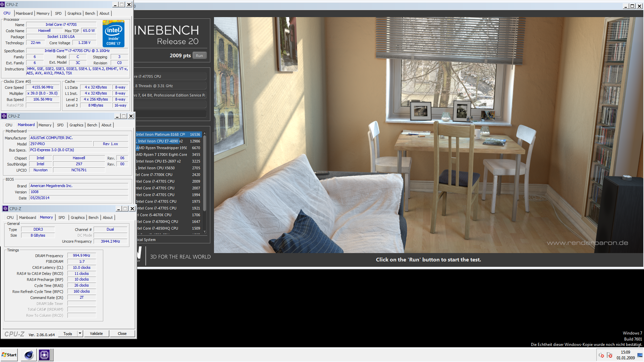644x362 pixels.
Task: Switch to Memory tab in top CPU-Z window
Action: click(43, 13)
